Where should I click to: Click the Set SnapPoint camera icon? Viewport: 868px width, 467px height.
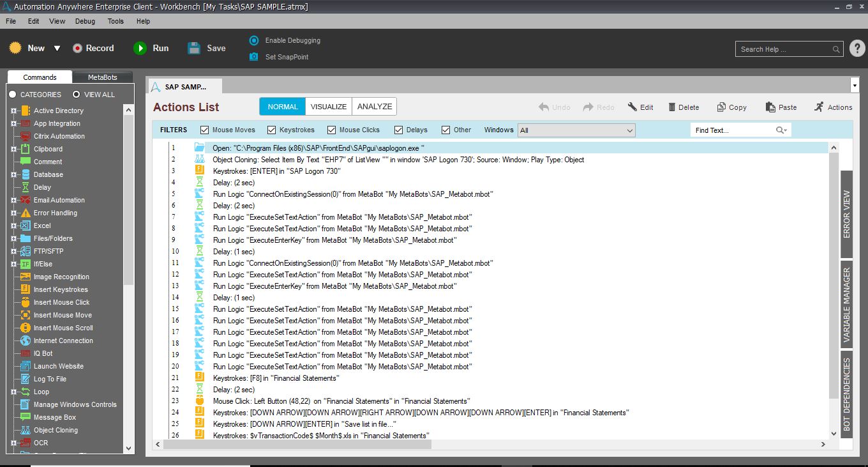click(253, 57)
